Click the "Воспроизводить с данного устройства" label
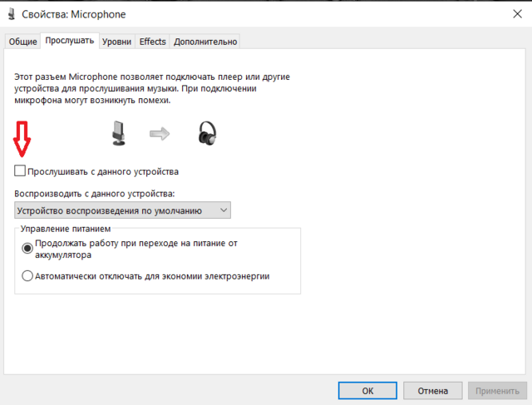532x405 pixels. [101, 194]
